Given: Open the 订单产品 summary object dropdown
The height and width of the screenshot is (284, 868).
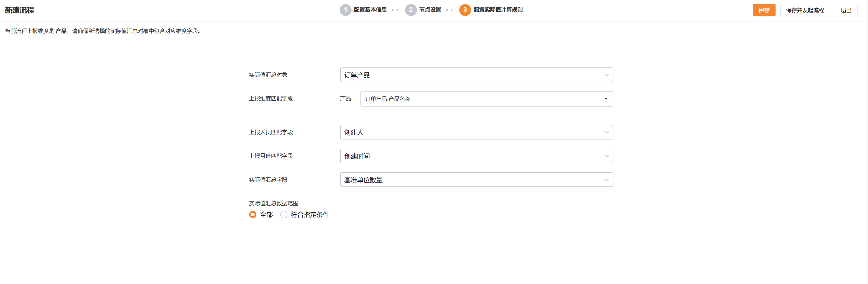Looking at the screenshot, I should [472, 75].
